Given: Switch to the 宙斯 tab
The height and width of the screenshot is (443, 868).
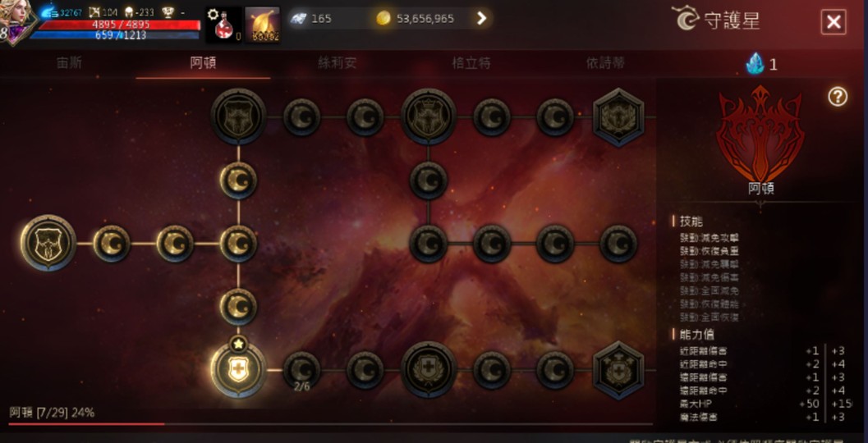Looking at the screenshot, I should [69, 63].
